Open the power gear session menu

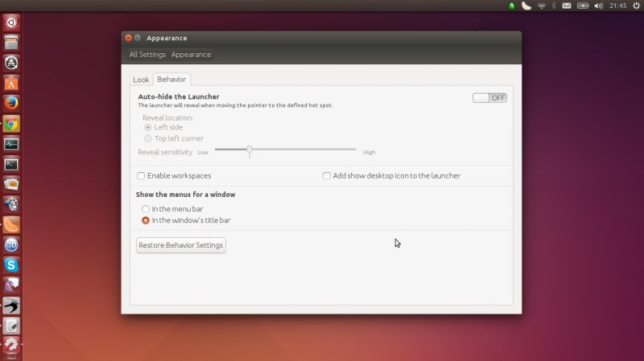[636, 6]
